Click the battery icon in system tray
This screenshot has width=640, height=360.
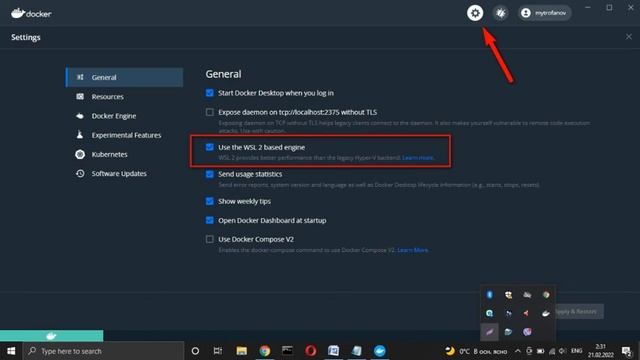[540, 351]
